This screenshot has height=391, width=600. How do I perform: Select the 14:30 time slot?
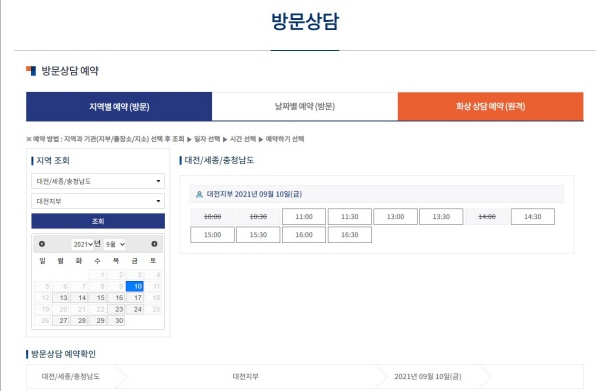pos(533,217)
